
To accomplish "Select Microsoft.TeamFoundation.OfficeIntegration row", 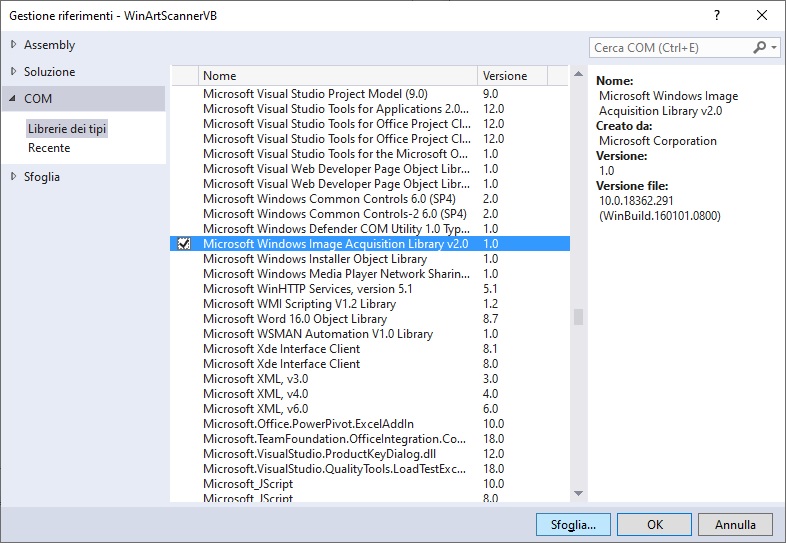I will click(370, 439).
